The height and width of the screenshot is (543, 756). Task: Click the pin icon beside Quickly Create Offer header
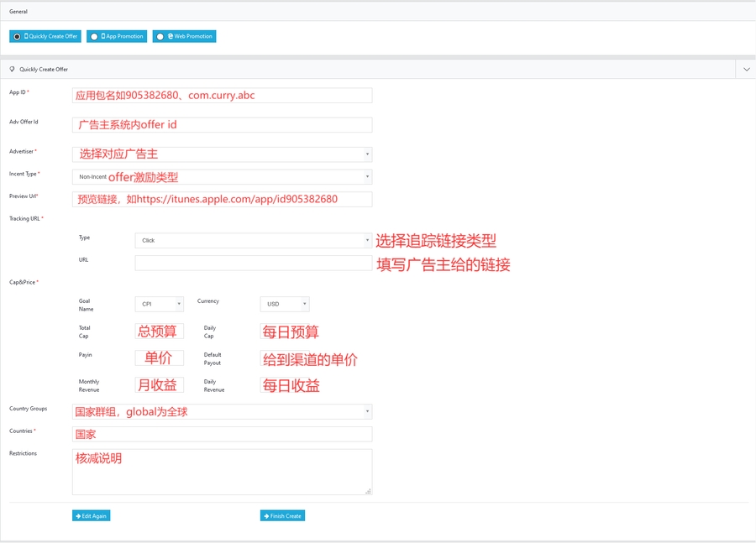click(x=12, y=70)
